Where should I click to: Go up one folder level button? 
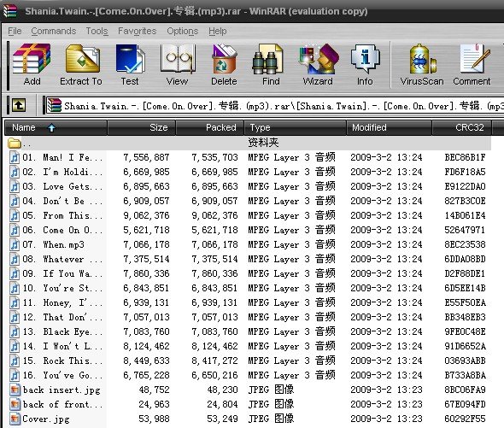[19, 105]
